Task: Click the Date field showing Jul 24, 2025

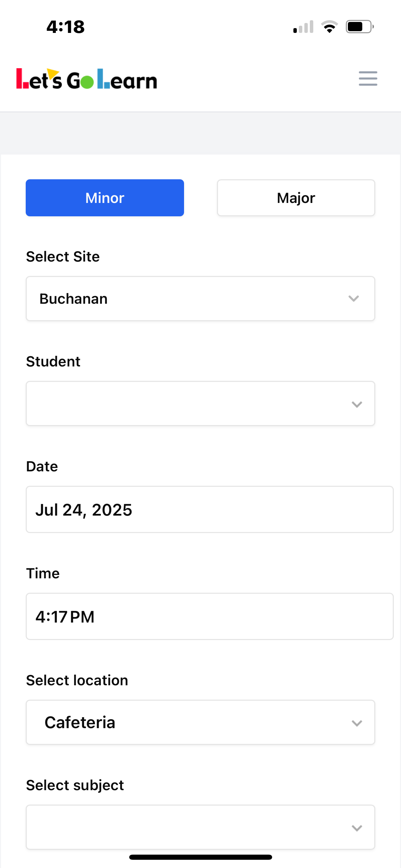Action: click(209, 509)
